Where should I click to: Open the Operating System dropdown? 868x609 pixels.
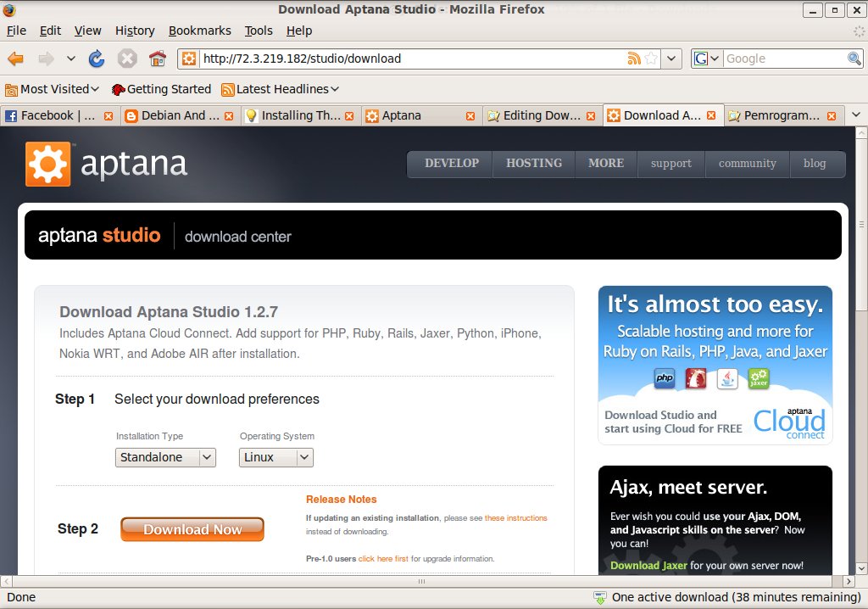[x=276, y=457]
